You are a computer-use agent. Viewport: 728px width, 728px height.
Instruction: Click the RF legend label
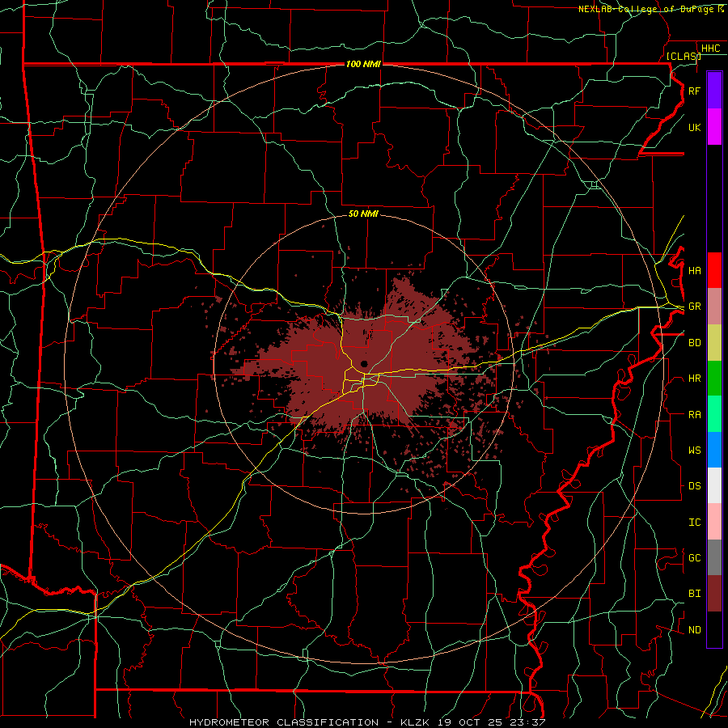point(694,91)
